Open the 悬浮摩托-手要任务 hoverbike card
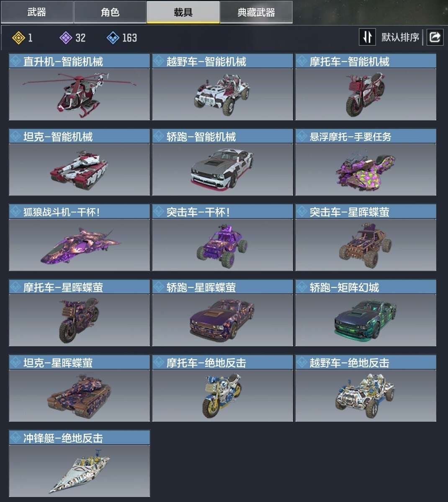The width and height of the screenshot is (448, 502). click(x=366, y=162)
